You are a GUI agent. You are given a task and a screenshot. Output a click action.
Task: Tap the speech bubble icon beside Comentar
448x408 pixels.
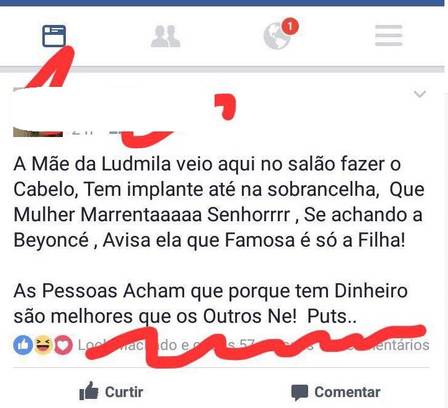(x=299, y=393)
